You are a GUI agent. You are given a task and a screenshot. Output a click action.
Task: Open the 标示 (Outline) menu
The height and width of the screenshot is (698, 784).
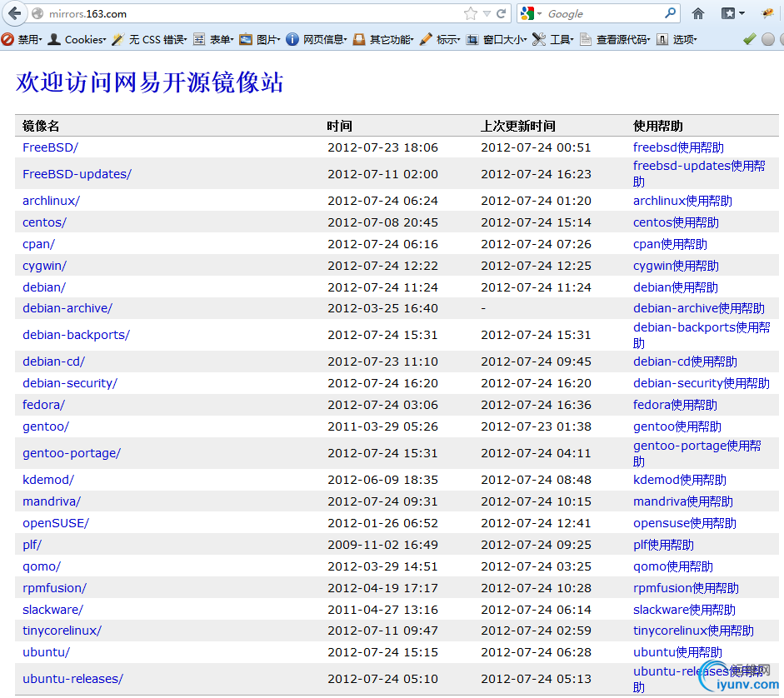440,39
